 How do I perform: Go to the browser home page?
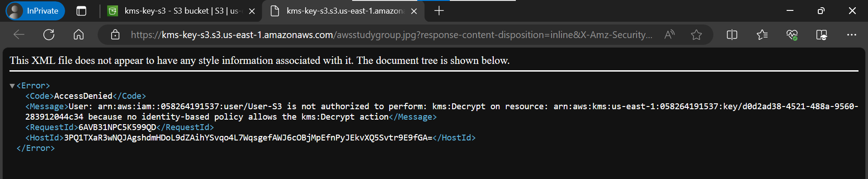79,34
